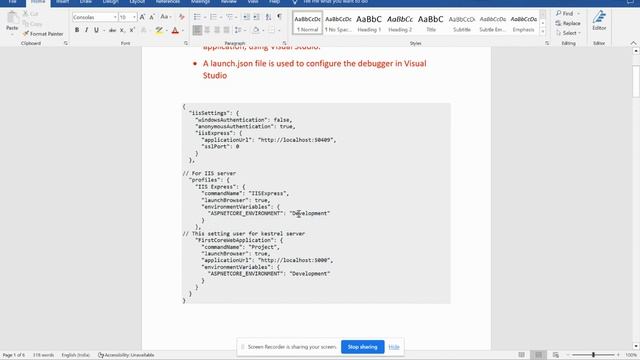Viewport: 640px width, 360px height.
Task: Switch to the Insert tab
Action: tap(62, 2)
